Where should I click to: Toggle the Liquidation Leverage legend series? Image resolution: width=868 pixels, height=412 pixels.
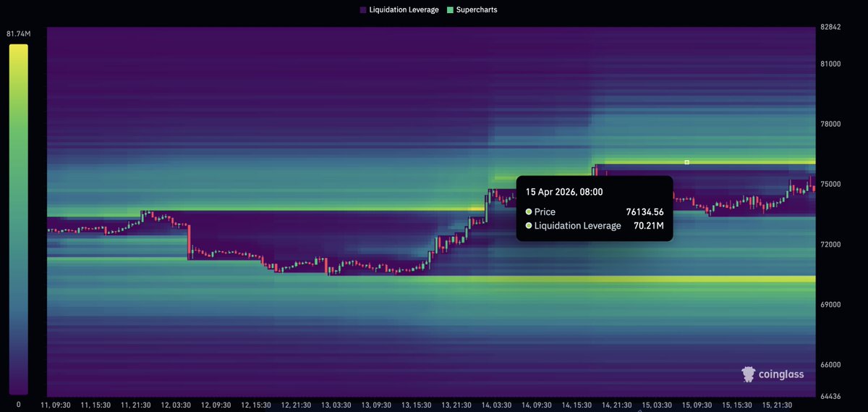tap(399, 10)
